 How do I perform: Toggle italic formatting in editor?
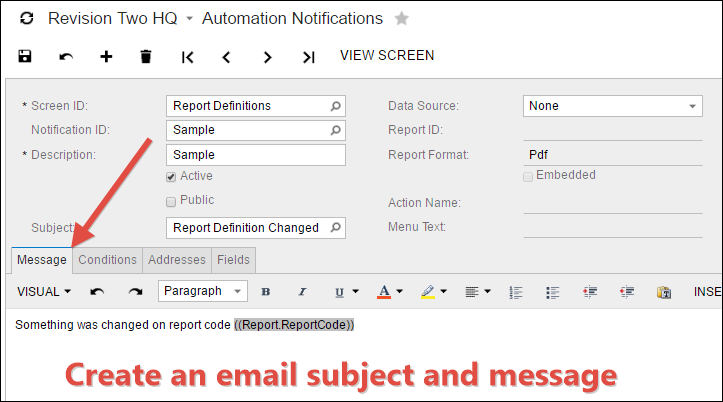coord(302,292)
